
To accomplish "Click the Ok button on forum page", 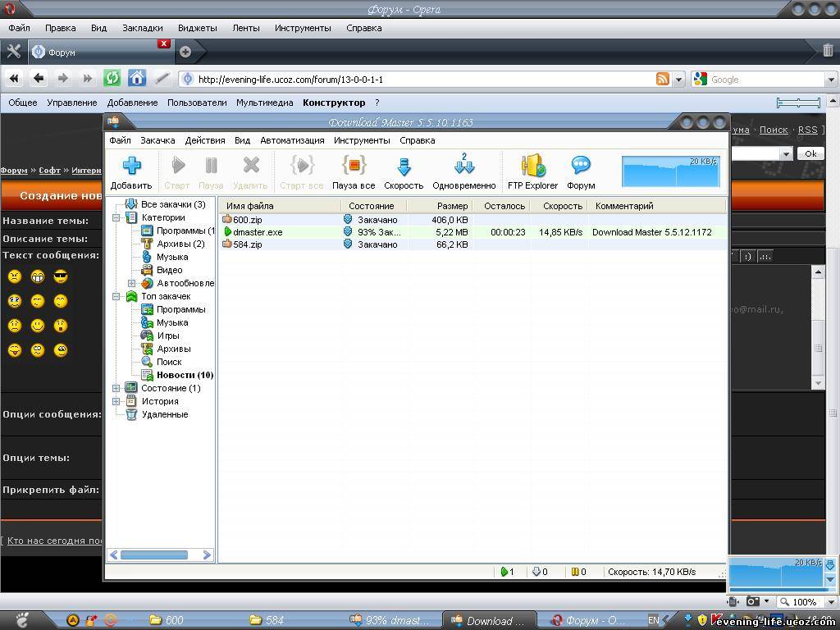I will (x=810, y=153).
